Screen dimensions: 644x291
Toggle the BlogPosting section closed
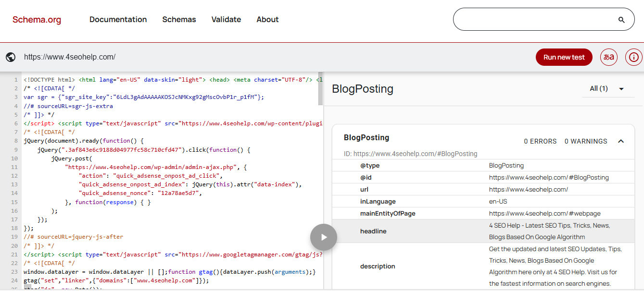coord(620,141)
